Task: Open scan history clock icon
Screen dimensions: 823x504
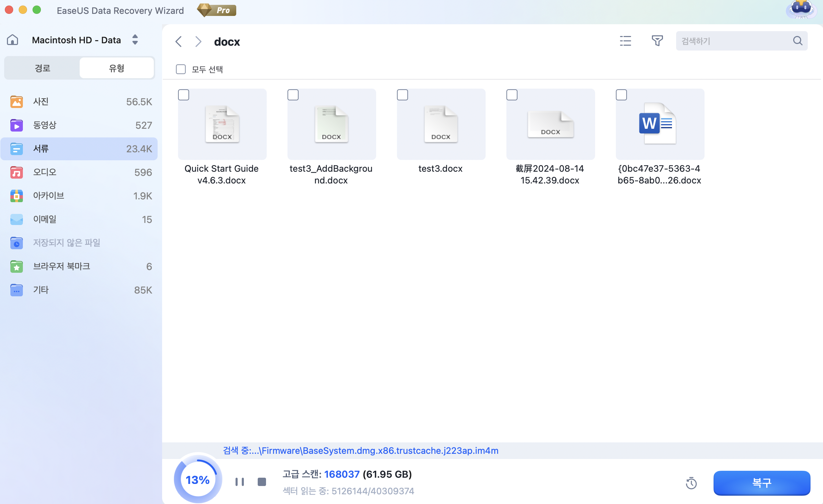Action: (x=691, y=483)
